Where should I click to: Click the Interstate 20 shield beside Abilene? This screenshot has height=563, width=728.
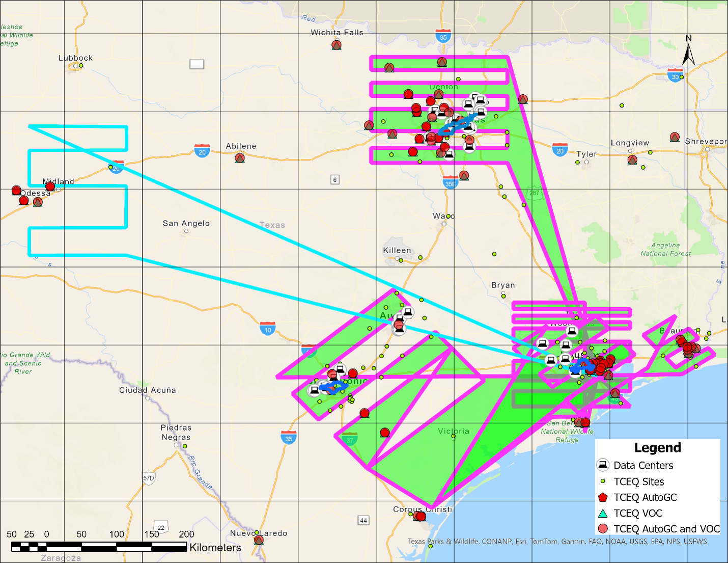coord(202,150)
